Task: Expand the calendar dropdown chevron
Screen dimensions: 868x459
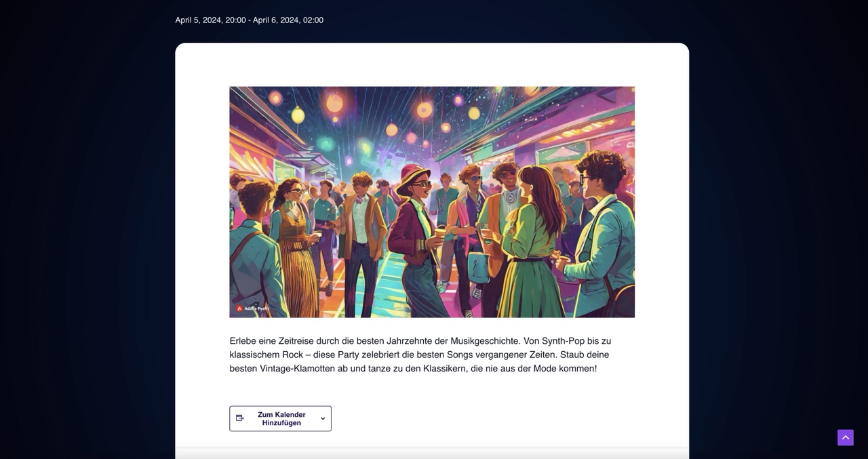Action: point(323,418)
